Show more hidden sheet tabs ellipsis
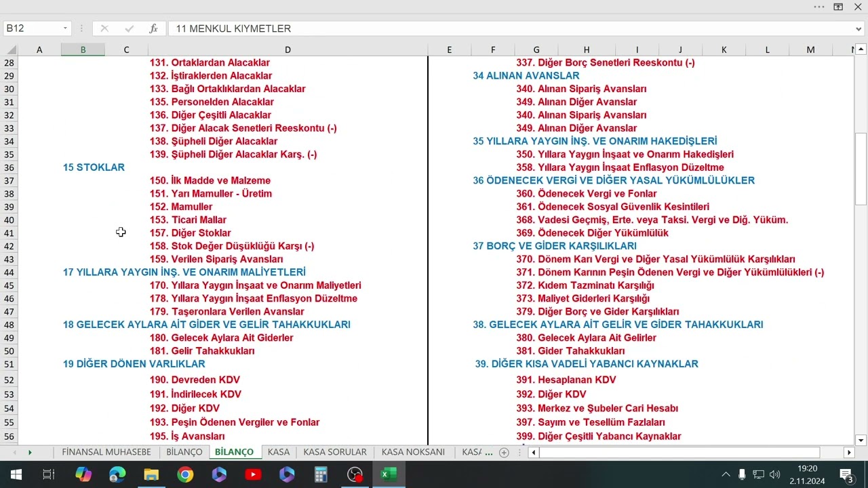 pos(490,452)
